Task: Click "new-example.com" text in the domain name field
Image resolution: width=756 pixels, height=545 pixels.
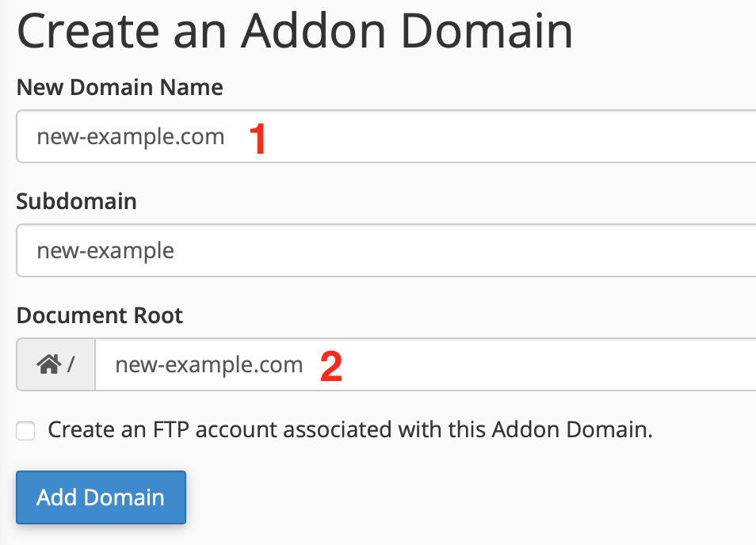Action: 131,137
